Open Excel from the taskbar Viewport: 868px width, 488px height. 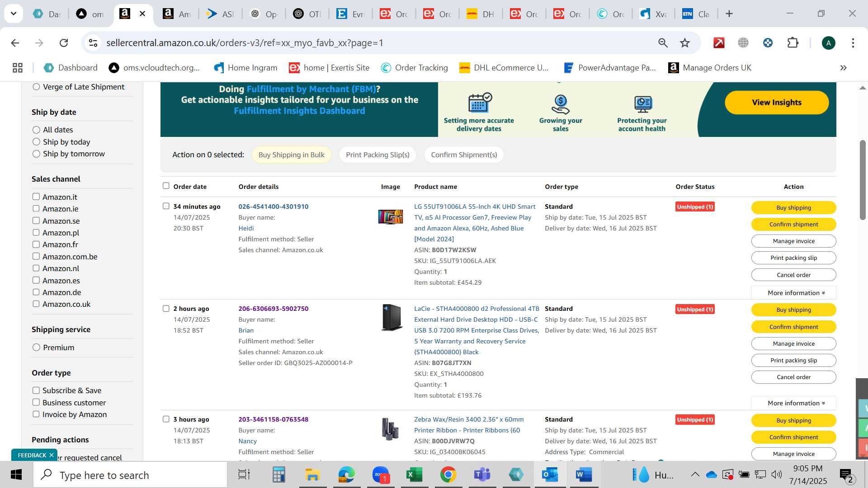tap(414, 475)
